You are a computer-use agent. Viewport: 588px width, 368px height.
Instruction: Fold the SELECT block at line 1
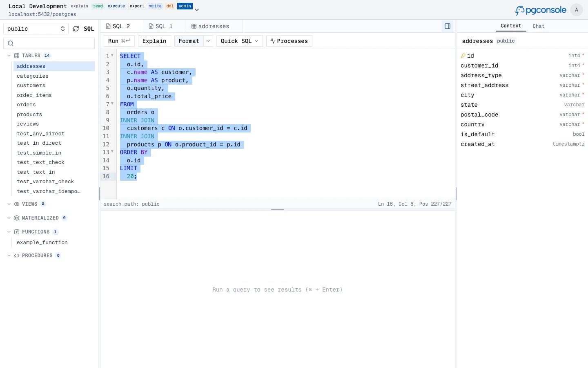(112, 55)
